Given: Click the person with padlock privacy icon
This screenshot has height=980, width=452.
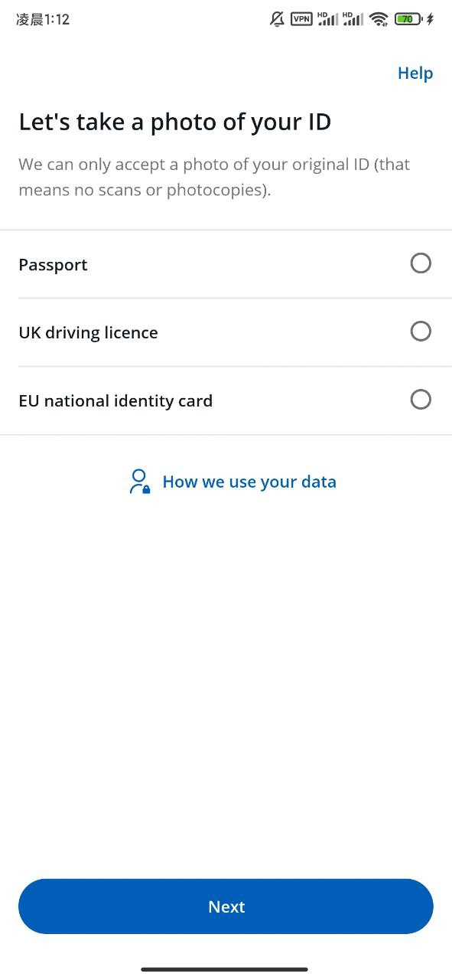Looking at the screenshot, I should coord(139,482).
